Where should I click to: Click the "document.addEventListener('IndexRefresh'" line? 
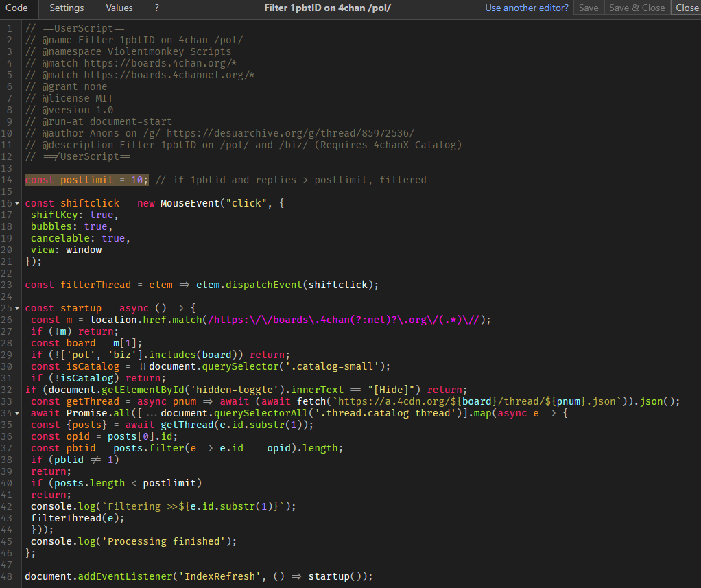click(x=199, y=576)
